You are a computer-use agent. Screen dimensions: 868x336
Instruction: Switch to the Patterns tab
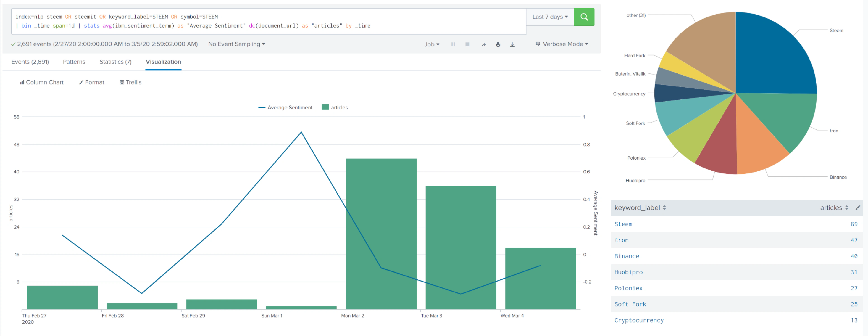pyautogui.click(x=74, y=62)
